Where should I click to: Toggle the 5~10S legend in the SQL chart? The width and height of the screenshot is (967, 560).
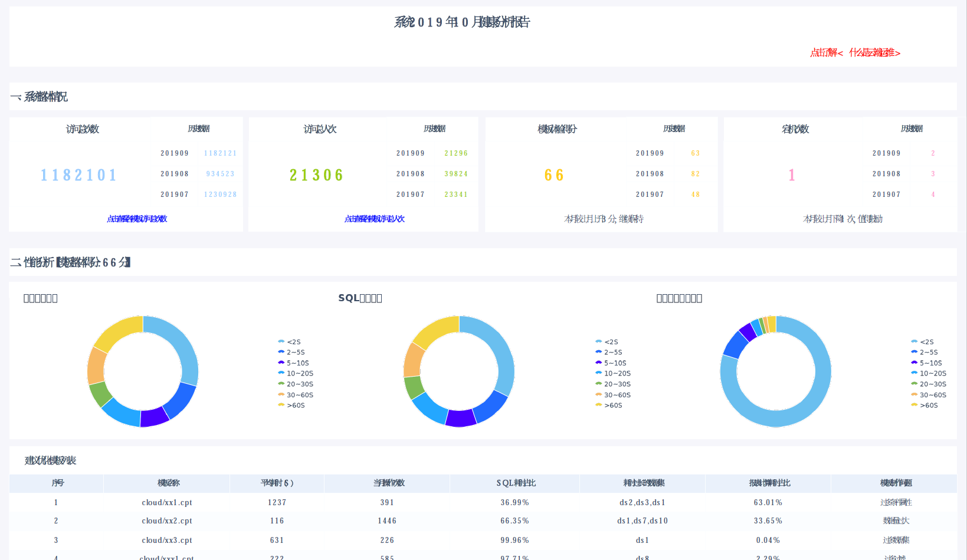(x=611, y=363)
